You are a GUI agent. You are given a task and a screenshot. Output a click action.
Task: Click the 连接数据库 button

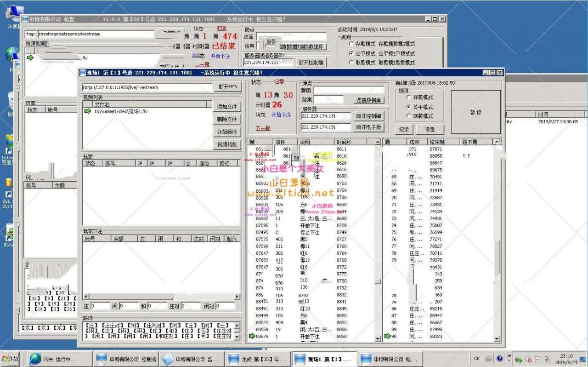coord(368,100)
